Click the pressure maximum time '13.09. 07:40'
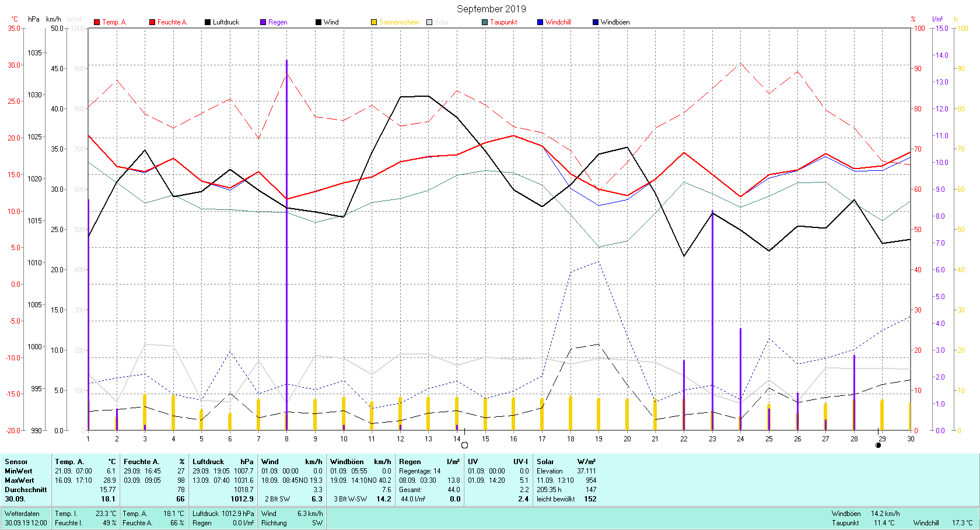980x530 pixels. [x=211, y=480]
